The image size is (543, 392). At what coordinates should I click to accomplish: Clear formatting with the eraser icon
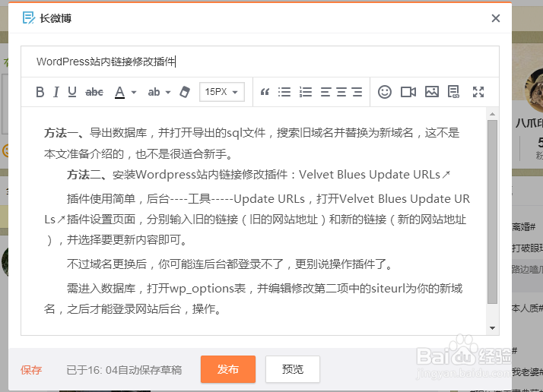click(185, 92)
